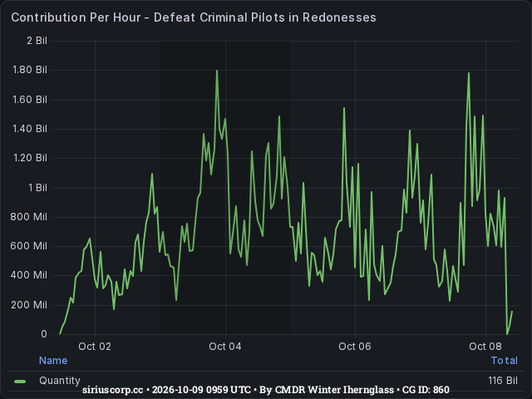Sort legend by the Total column header

pyautogui.click(x=505, y=360)
